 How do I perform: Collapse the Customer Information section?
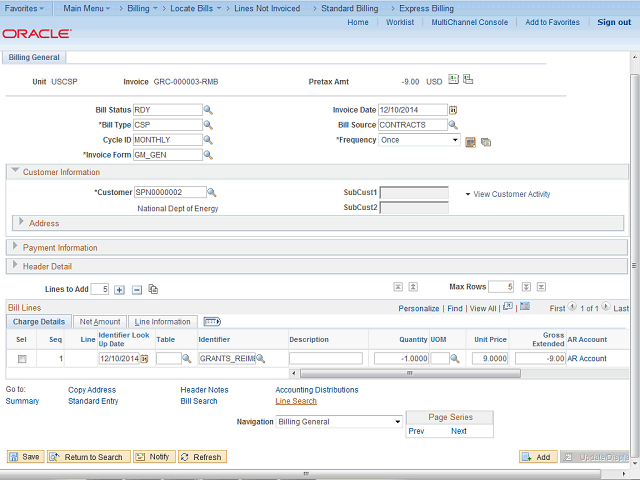point(16,172)
